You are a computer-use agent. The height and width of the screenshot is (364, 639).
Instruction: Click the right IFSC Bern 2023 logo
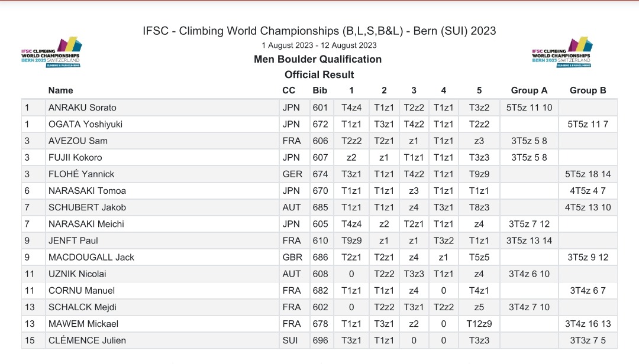[x=563, y=53]
